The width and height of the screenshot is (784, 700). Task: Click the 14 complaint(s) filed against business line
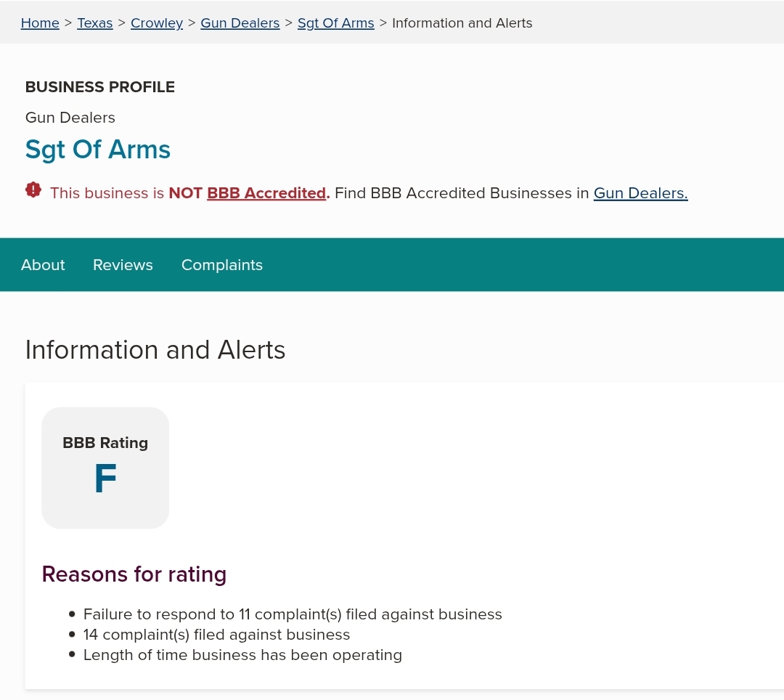click(x=216, y=635)
